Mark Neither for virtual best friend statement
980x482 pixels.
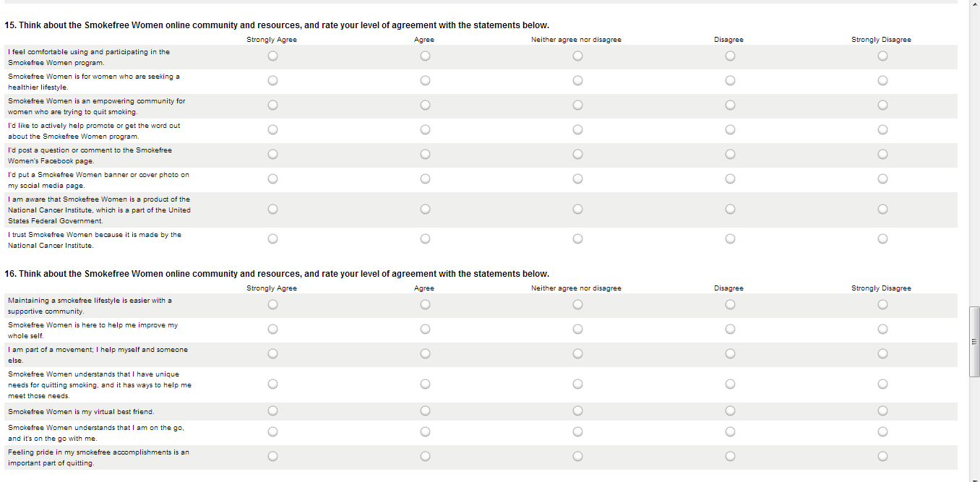coord(577,411)
